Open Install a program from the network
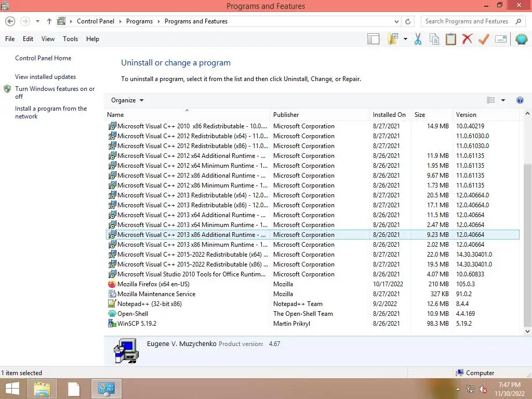The width and height of the screenshot is (532, 399). pyautogui.click(x=51, y=112)
